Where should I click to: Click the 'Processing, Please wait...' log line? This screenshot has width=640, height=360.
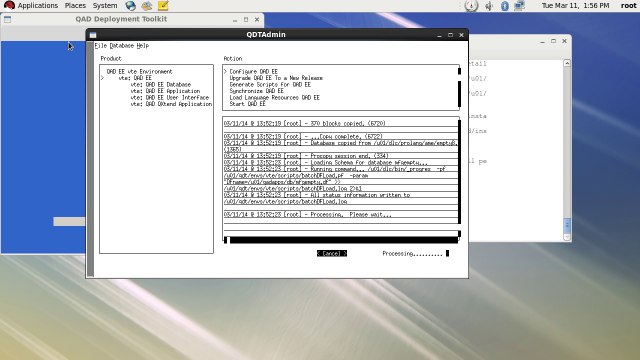[308, 215]
